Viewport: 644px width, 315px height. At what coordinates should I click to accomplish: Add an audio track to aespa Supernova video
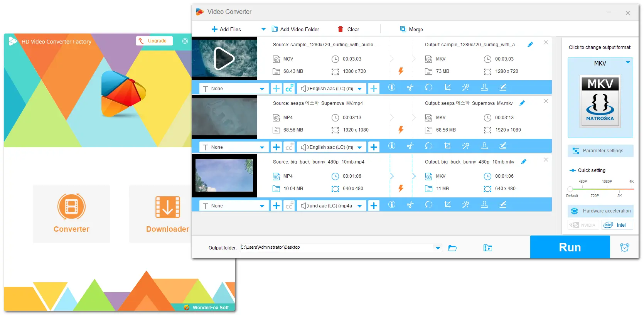[374, 147]
